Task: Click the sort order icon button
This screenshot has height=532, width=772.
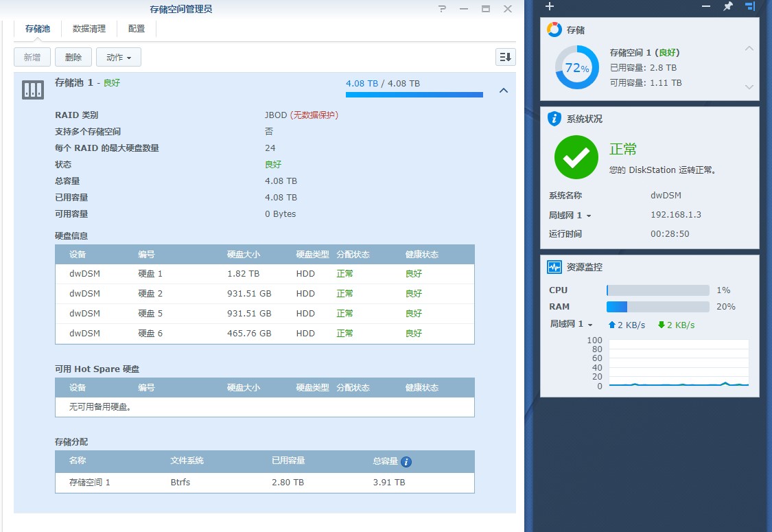Action: (505, 57)
